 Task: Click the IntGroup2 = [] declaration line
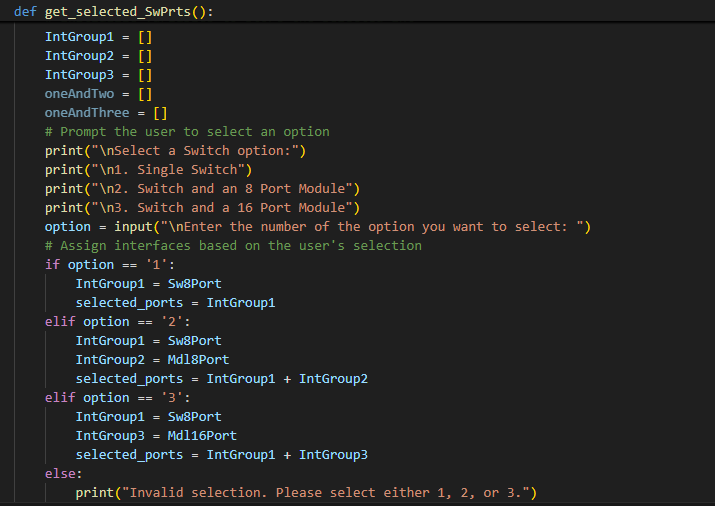pos(98,56)
